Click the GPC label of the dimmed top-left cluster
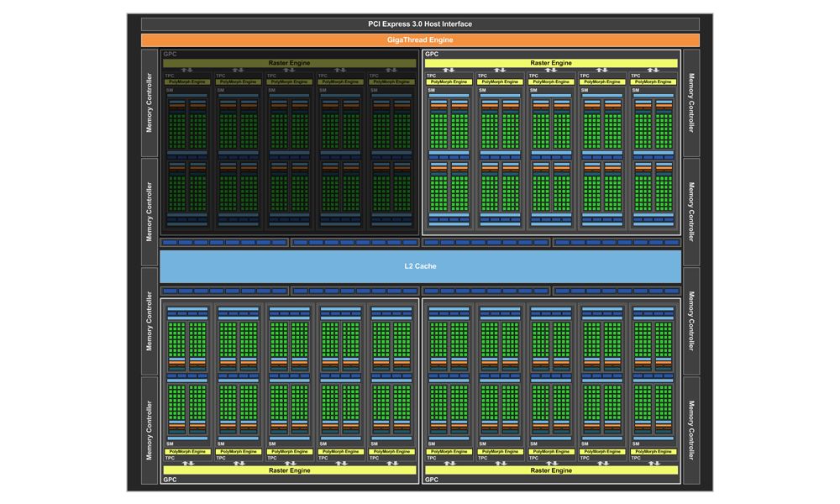The width and height of the screenshot is (840, 504). [169, 54]
